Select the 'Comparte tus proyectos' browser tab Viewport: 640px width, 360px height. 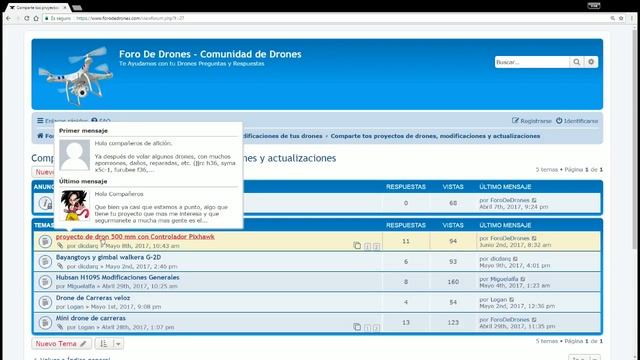point(38,8)
